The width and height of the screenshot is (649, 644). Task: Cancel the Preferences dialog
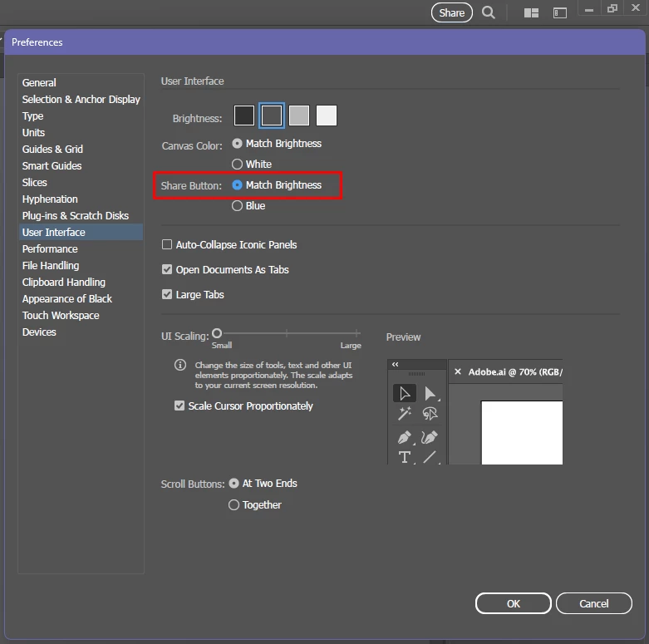[593, 603]
